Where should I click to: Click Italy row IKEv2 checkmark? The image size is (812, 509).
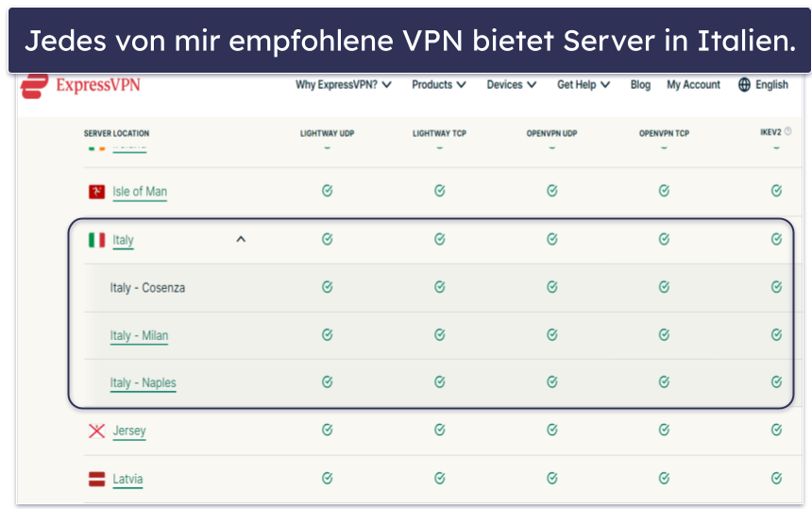click(776, 239)
